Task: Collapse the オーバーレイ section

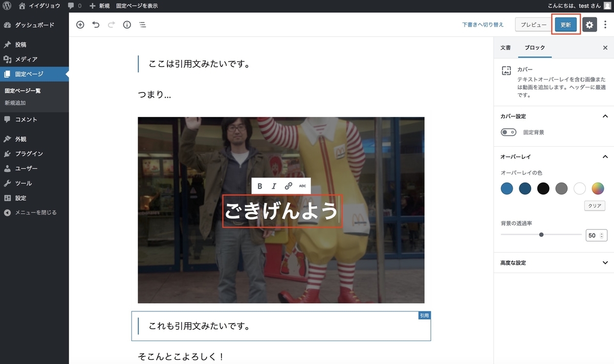Action: pyautogui.click(x=554, y=157)
